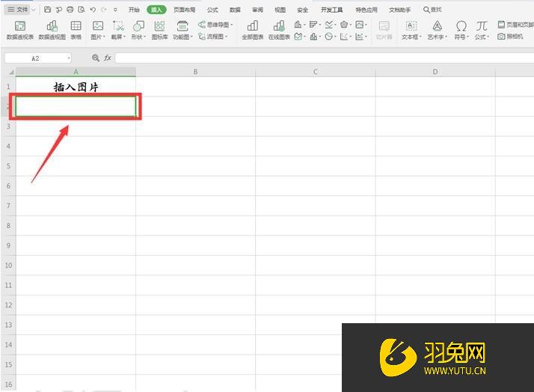Insert a line chart

(328, 25)
